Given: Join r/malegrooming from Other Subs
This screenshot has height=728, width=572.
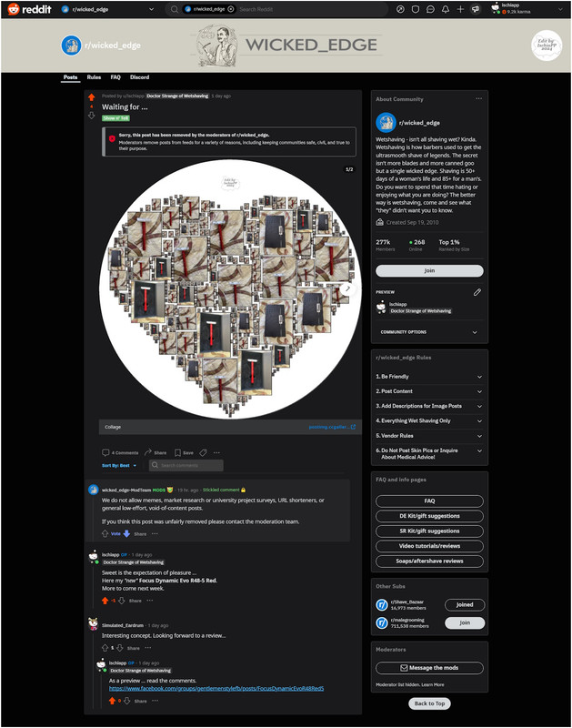Looking at the screenshot, I should click(x=465, y=622).
